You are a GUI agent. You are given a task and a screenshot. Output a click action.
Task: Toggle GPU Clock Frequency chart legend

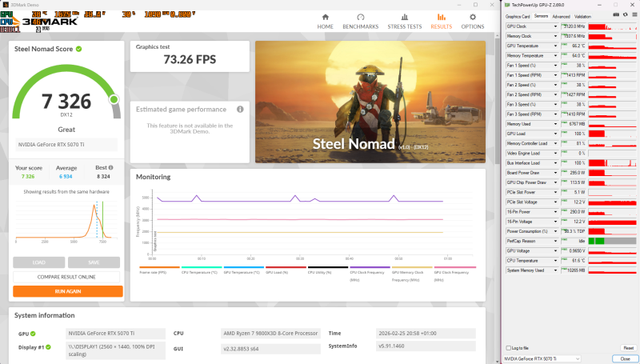(455, 274)
